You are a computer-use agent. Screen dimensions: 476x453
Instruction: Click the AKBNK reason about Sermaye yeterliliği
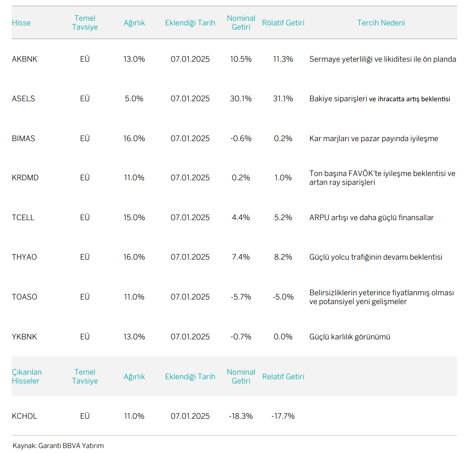tap(383, 59)
